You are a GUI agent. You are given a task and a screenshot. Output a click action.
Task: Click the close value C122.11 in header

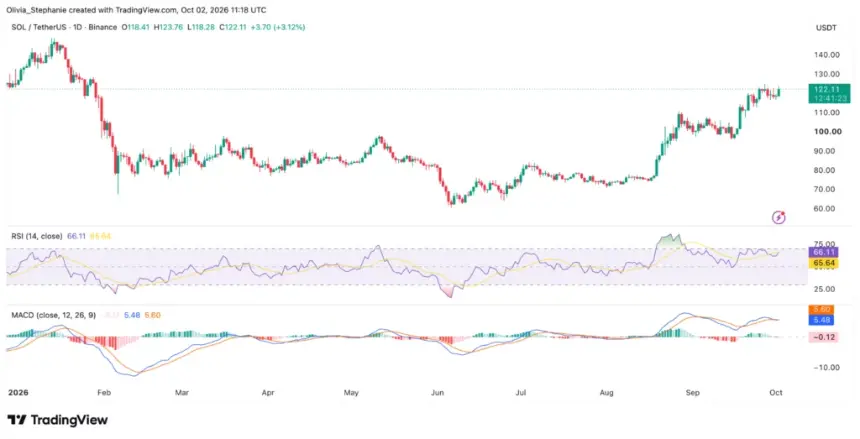point(235,27)
